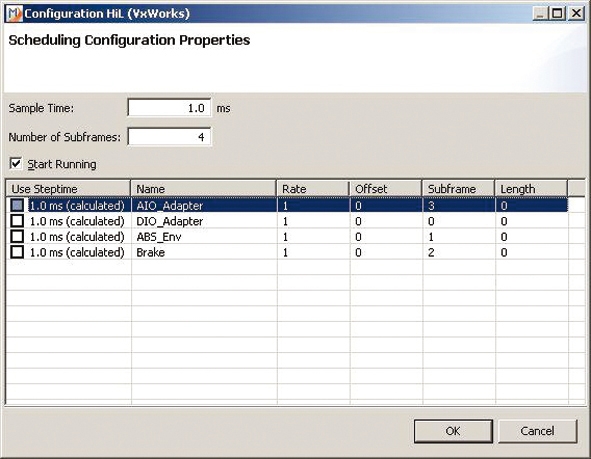Maximize the Configuration HiL window
The width and height of the screenshot is (591, 459).
pos(557,14)
